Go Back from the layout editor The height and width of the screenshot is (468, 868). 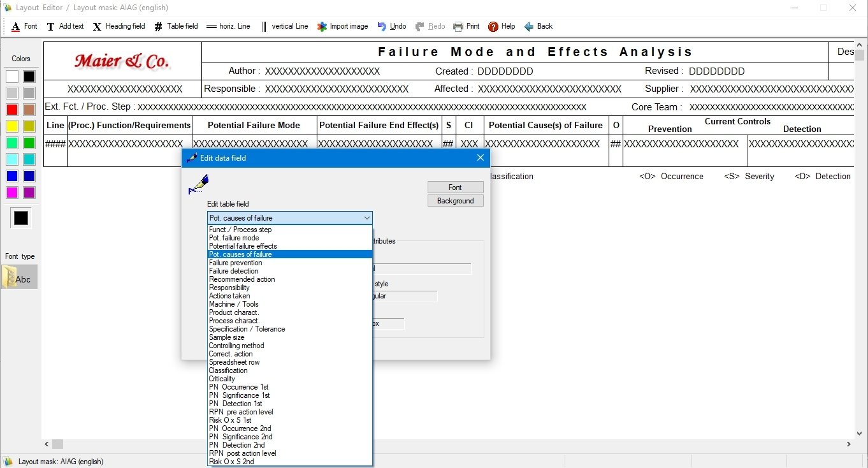(x=538, y=26)
